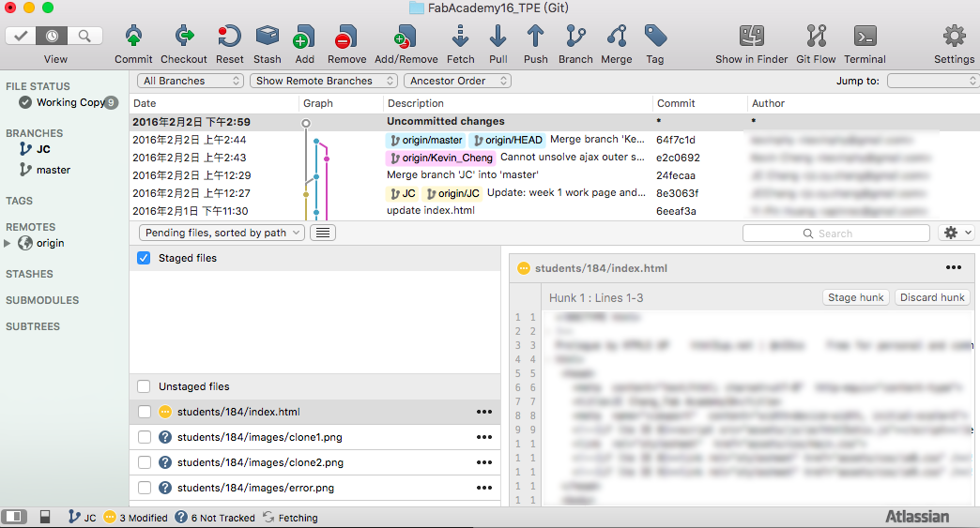Open the Git Flow tool
980x528 pixels.
pyautogui.click(x=817, y=37)
